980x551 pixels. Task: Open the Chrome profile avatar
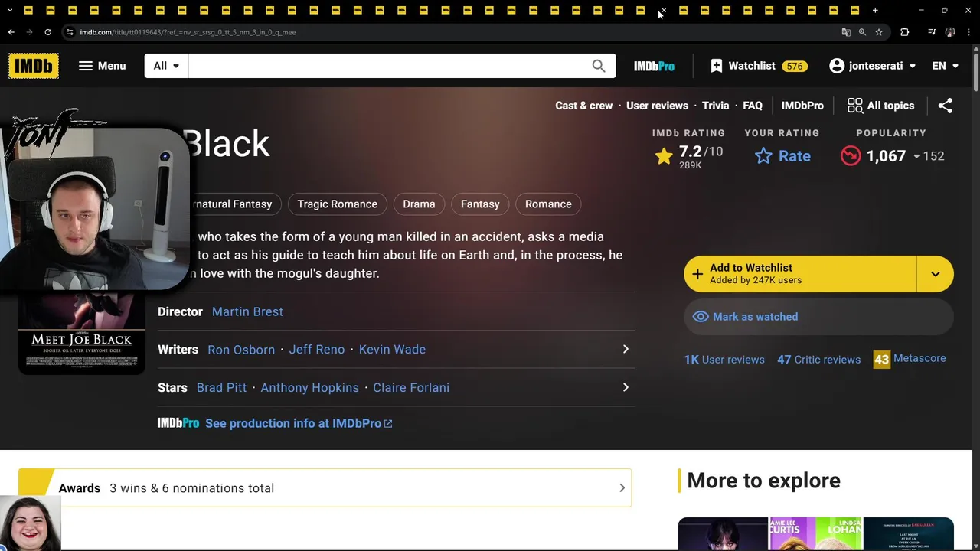click(x=950, y=32)
